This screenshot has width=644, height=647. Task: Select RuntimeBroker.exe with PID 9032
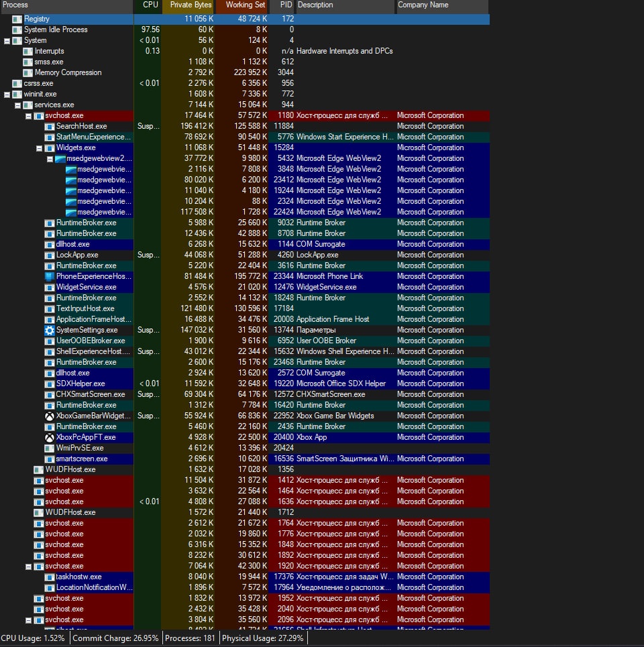[245, 223]
